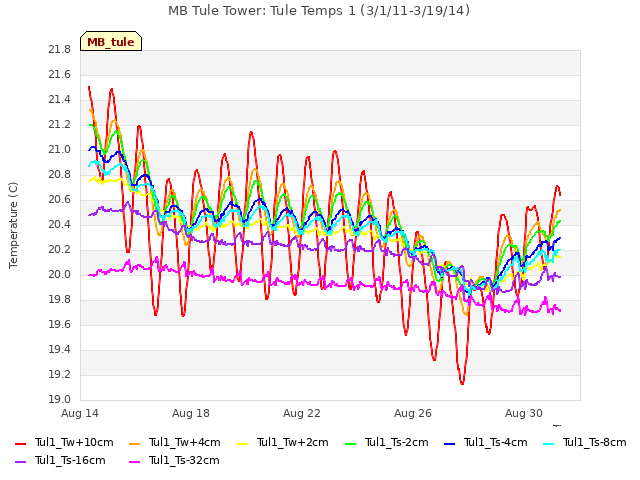Click the 21.8 y-axis tick label
Screen dimensions: 640x480
pyautogui.click(x=60, y=50)
